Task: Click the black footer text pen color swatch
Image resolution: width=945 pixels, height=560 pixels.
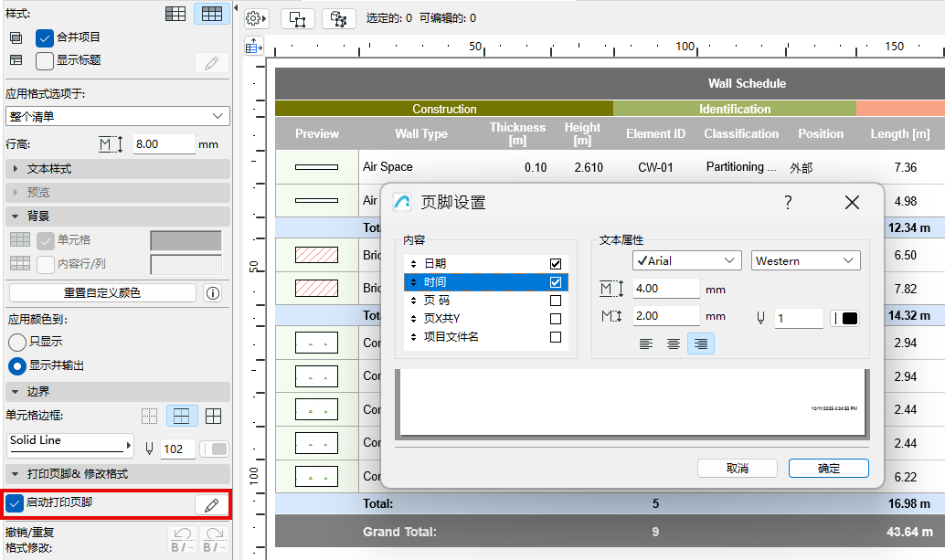Action: coord(845,319)
